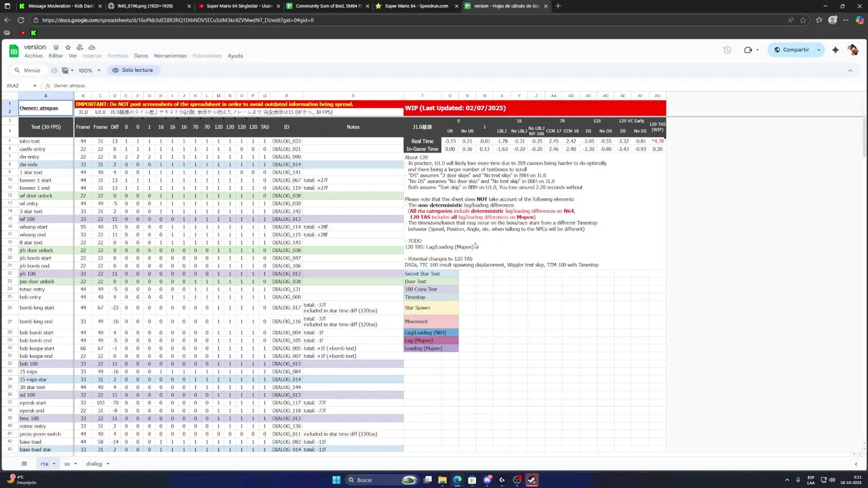Open the 'dialog' sheet tab dropdown

tap(107, 464)
